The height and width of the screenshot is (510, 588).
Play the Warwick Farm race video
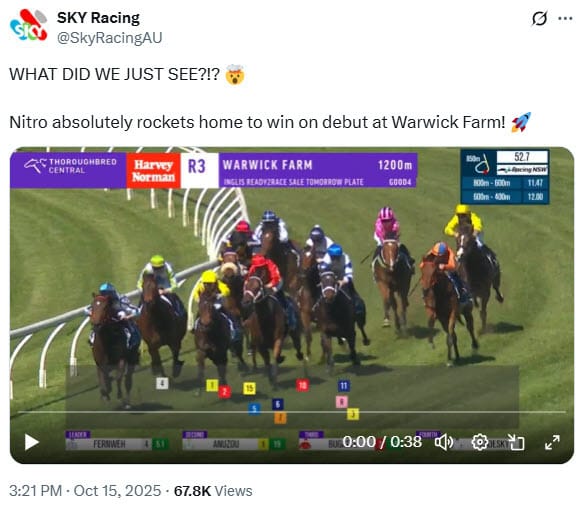pos(32,442)
